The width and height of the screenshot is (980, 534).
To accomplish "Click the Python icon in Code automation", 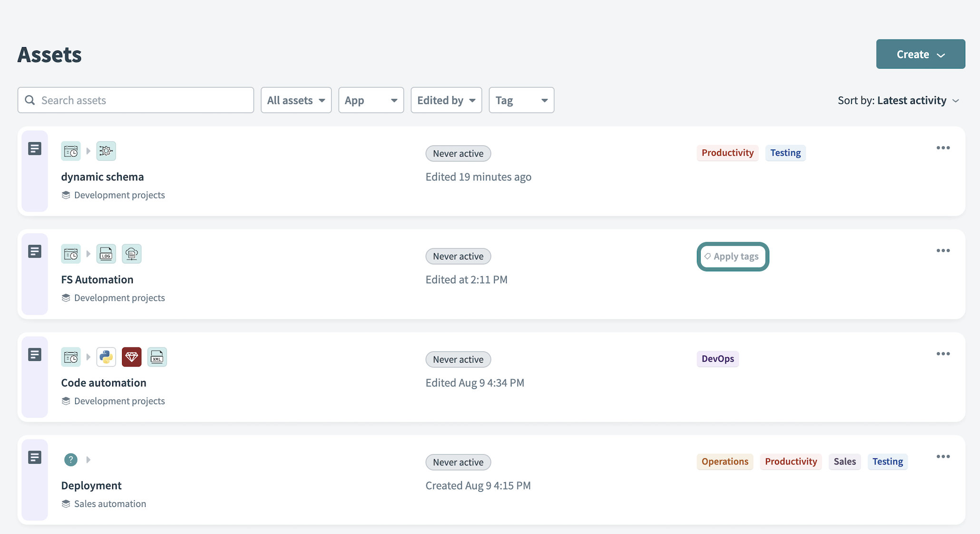I will coord(106,357).
